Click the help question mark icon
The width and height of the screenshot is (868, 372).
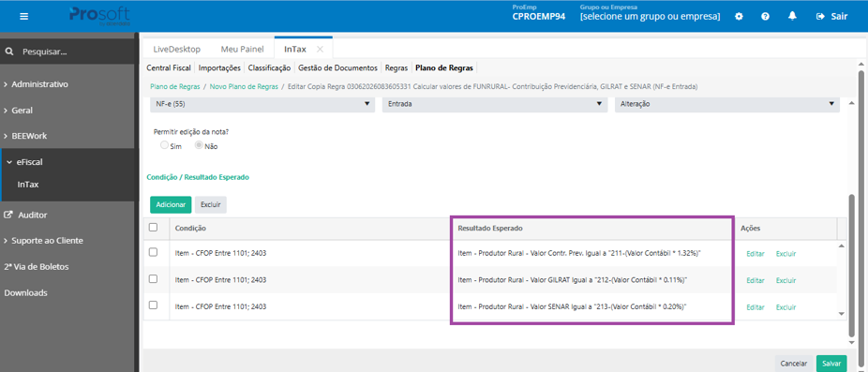pos(765,17)
